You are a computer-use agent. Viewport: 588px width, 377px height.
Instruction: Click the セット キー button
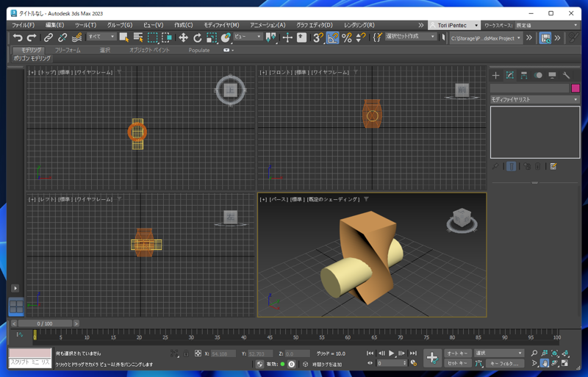point(457,363)
